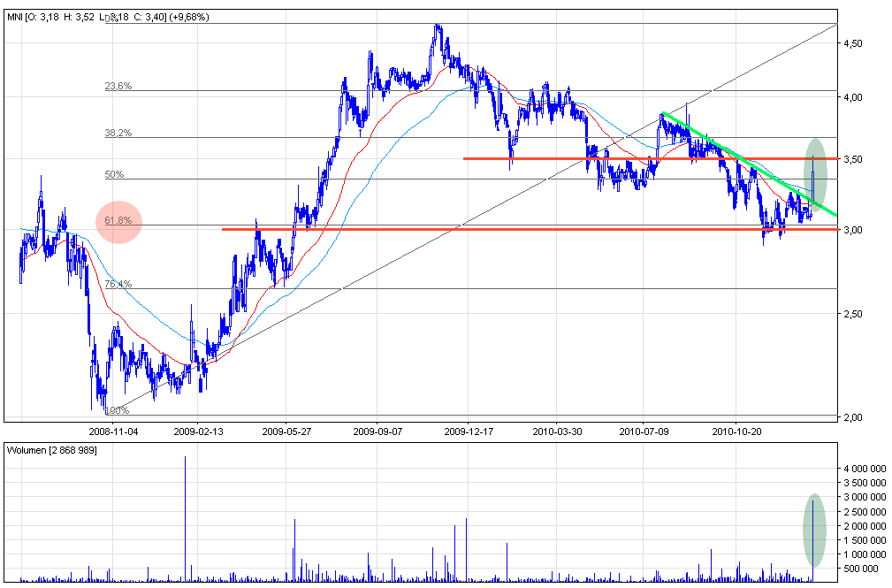Viewport: 892px width, 588px height.
Task: Select the 38.2% Fibonacci retracement label
Action: [x=118, y=133]
